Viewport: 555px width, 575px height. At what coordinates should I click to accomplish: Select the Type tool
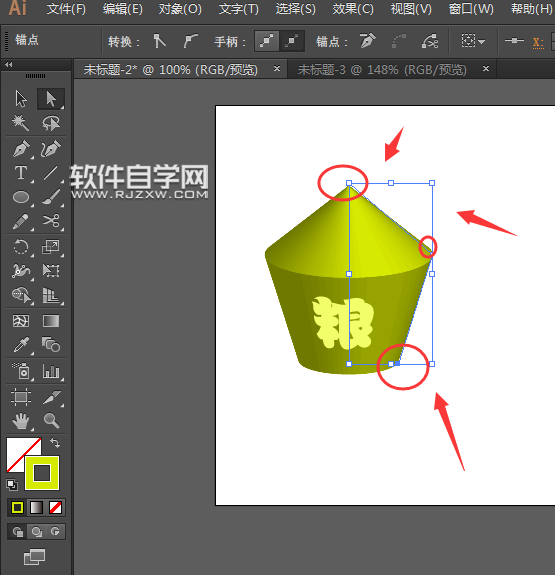21,173
